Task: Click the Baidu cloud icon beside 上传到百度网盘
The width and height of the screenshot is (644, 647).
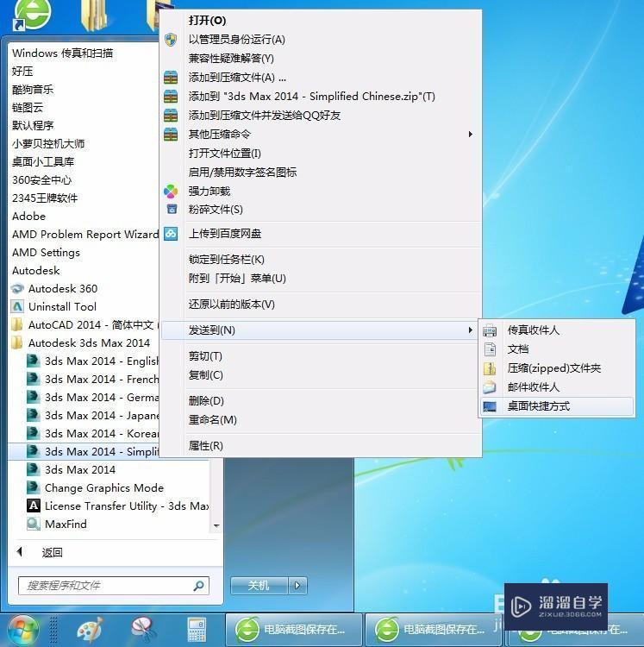Action: coord(171,234)
